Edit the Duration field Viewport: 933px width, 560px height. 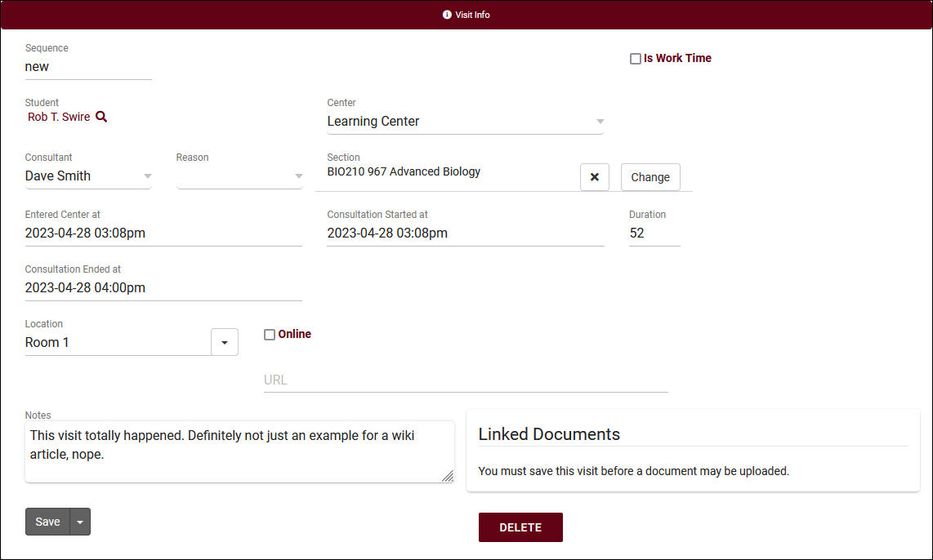[x=654, y=233]
